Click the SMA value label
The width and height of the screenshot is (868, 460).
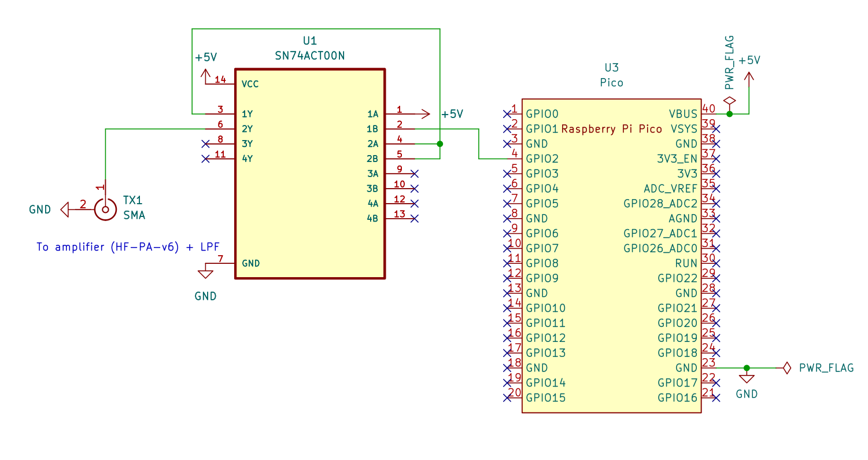click(x=134, y=216)
